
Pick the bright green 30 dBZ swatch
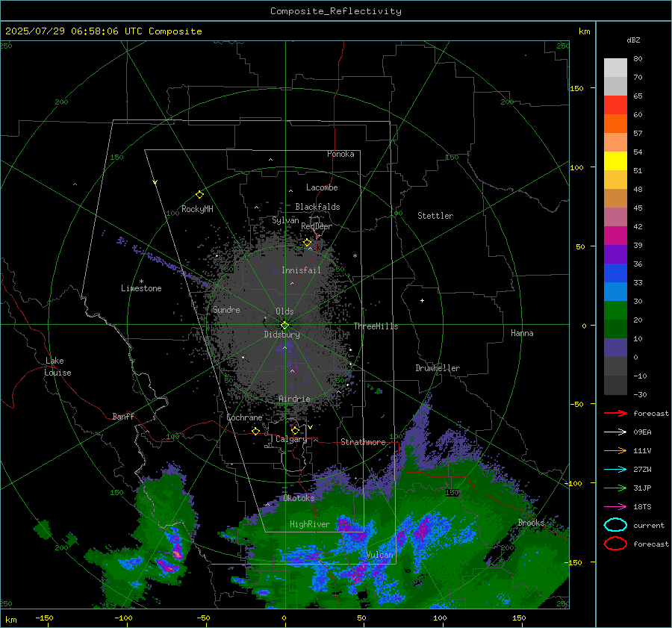pyautogui.click(x=615, y=310)
